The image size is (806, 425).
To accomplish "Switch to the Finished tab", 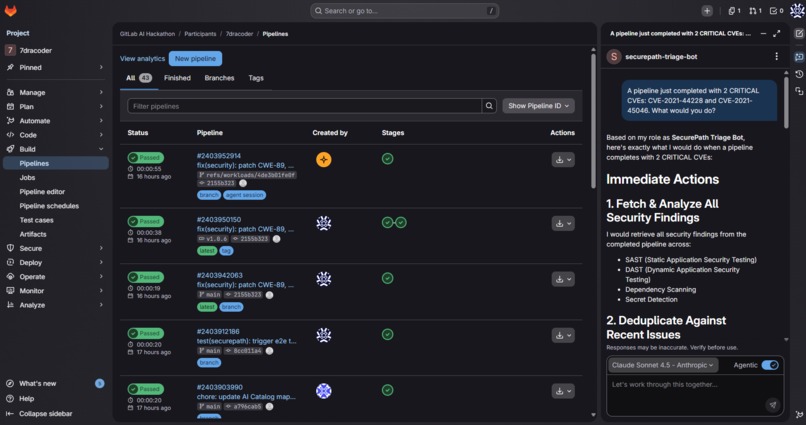I will [x=177, y=78].
